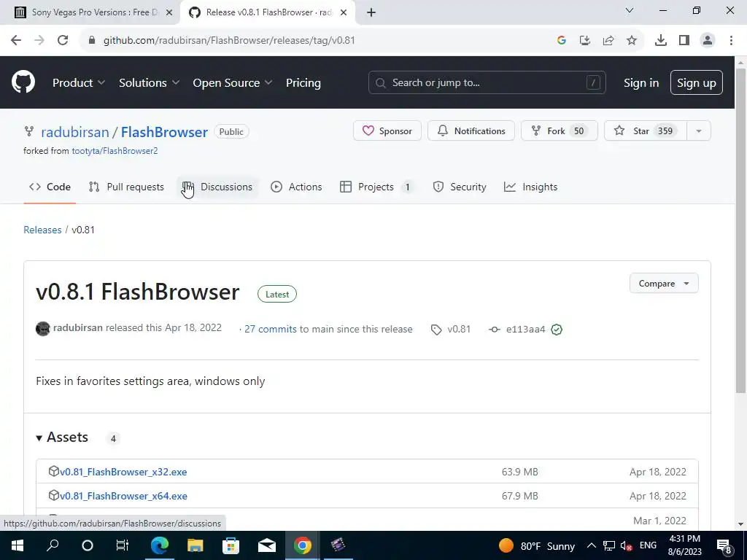Viewport: 747px width, 560px height.
Task: Expand the Solutions menu
Action: [149, 83]
